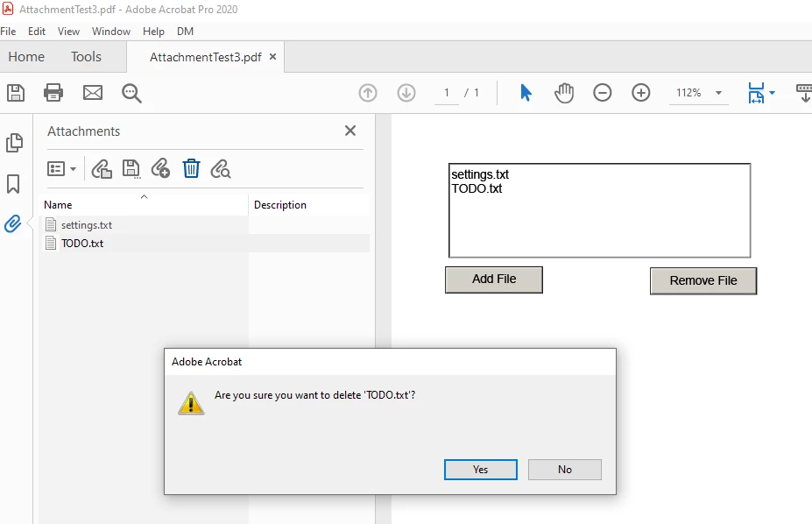Screen dimensions: 812x524
Task: Open the Help menu
Action: pyautogui.click(x=153, y=31)
